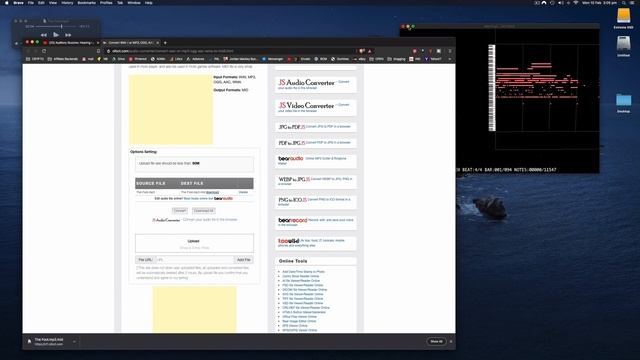Click the File URL button
Viewport: 640px width, 360px height.
145,260
